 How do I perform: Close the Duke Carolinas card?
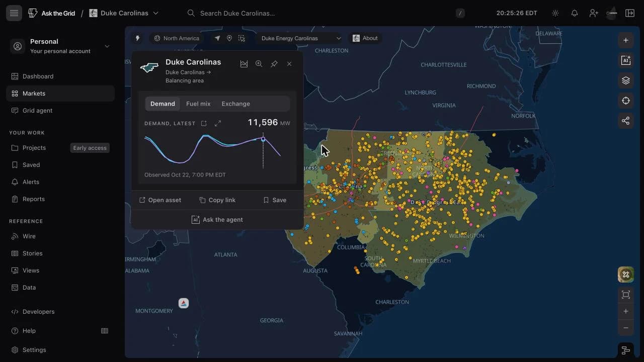pos(289,64)
